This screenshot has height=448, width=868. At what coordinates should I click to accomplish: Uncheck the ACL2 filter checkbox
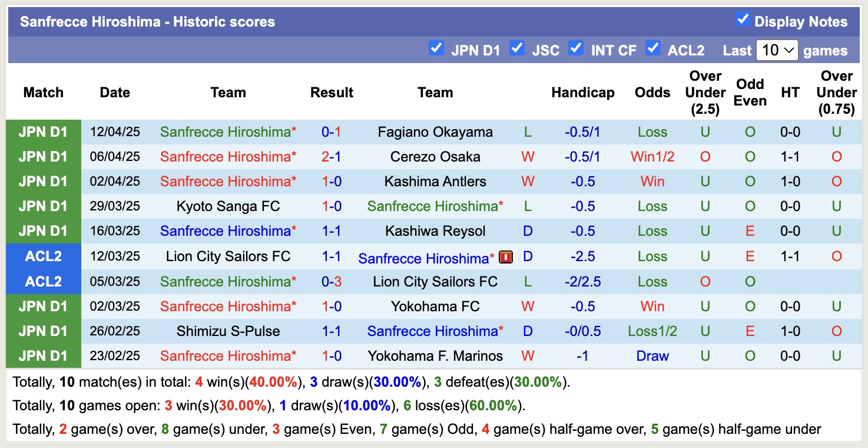[x=654, y=50]
